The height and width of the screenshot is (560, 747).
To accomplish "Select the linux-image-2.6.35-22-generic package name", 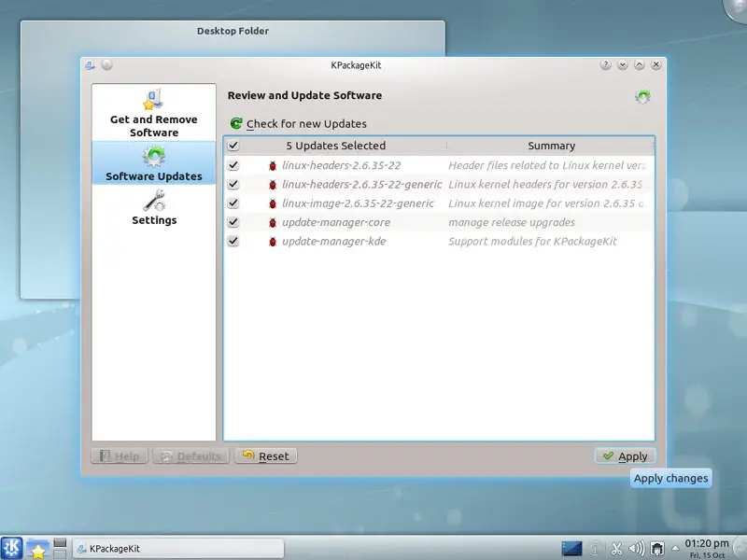I will pos(358,203).
